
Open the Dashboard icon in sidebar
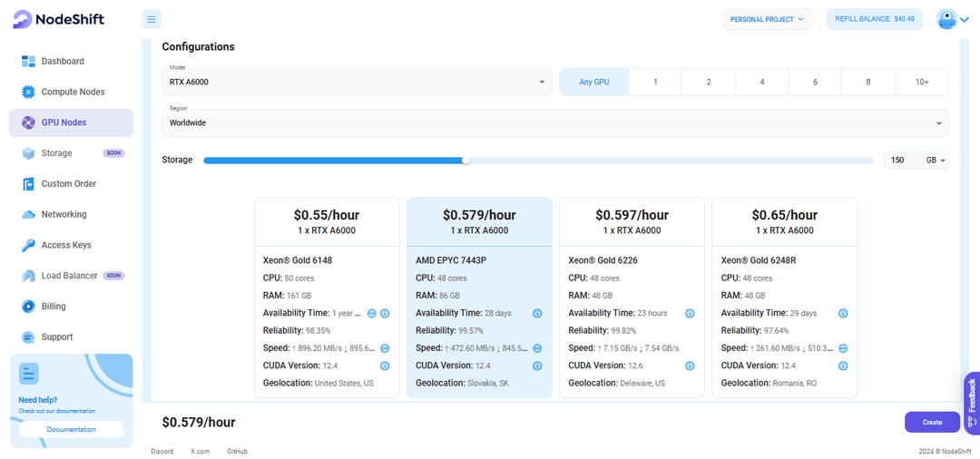[28, 61]
